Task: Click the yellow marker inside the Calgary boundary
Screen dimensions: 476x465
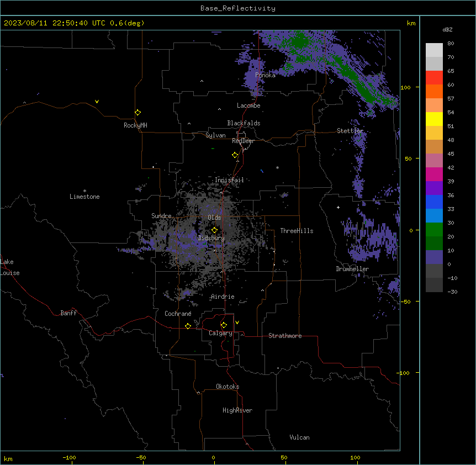Action: (x=224, y=325)
